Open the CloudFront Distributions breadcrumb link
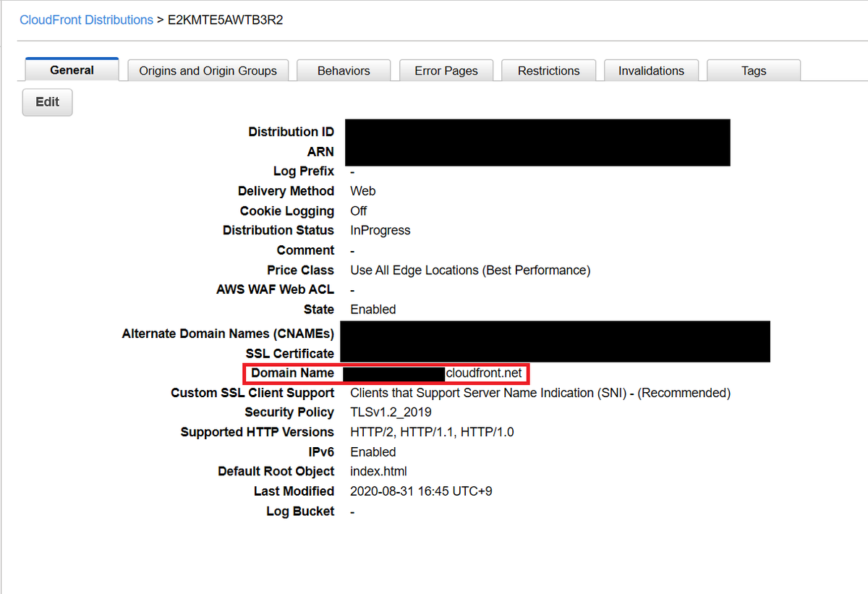The width and height of the screenshot is (868, 594). [x=86, y=20]
